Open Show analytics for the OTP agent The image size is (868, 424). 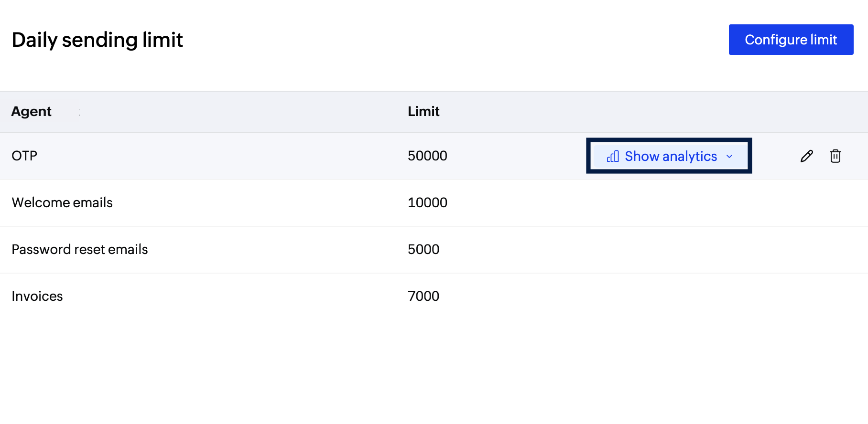pos(669,156)
